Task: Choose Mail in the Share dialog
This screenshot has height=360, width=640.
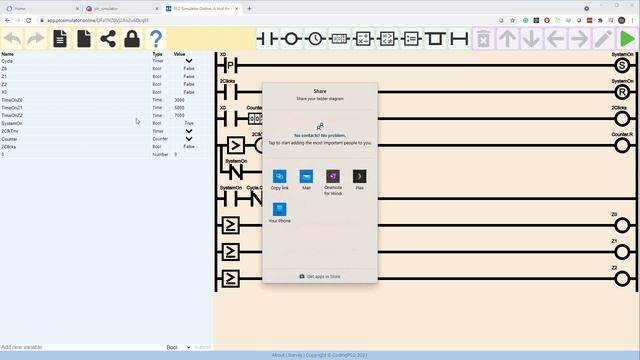Action: (x=306, y=180)
